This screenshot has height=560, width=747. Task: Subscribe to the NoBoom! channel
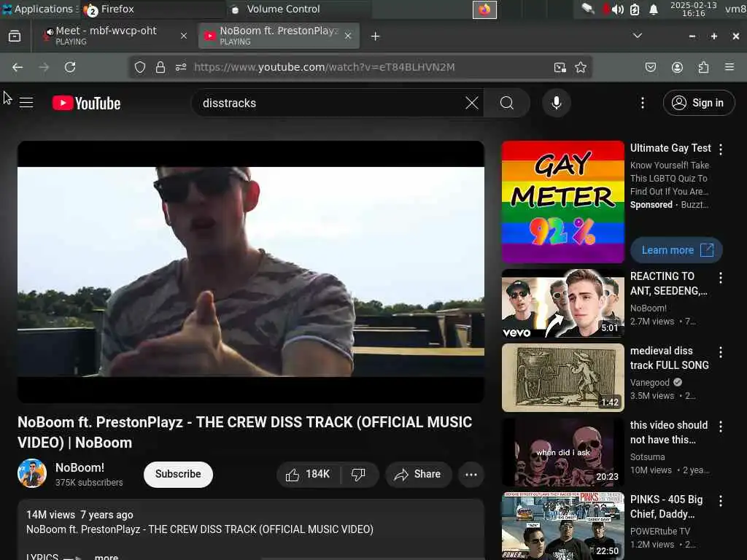[178, 474]
